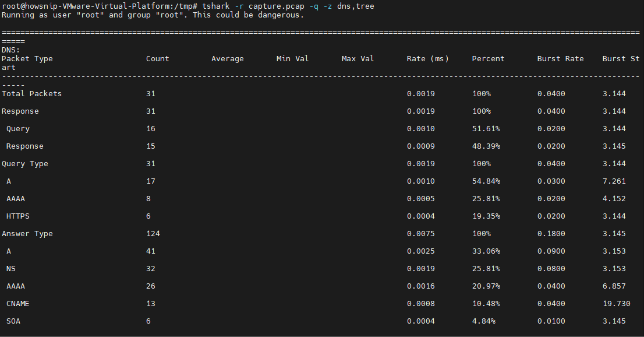
Task: Click the 6.857 burst start value
Action: 614,286
